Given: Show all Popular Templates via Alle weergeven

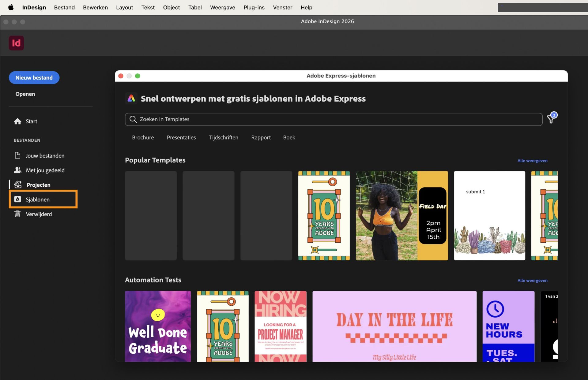Looking at the screenshot, I should tap(532, 160).
